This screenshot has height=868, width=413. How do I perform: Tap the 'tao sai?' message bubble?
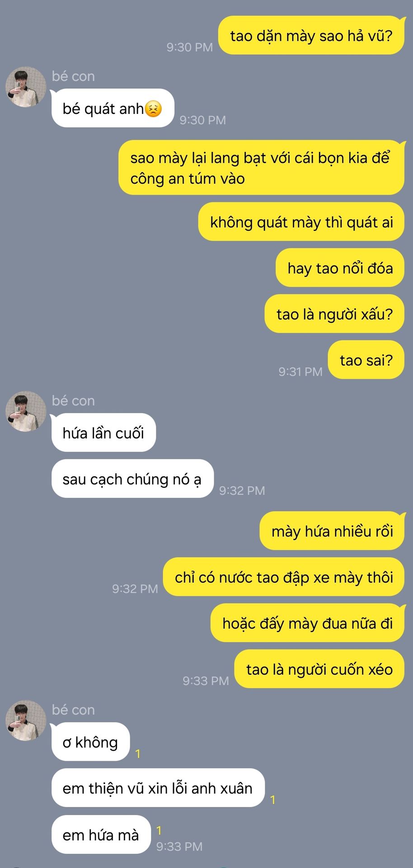tap(366, 360)
